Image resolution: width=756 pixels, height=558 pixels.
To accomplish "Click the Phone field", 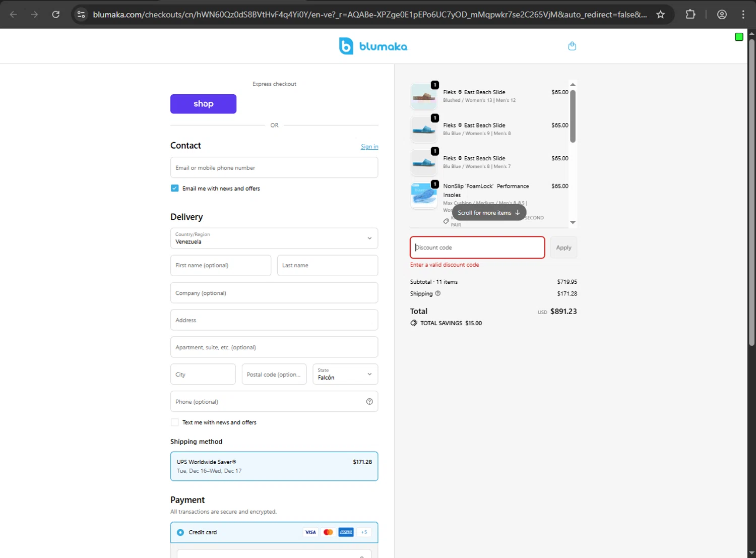I will 274,402.
